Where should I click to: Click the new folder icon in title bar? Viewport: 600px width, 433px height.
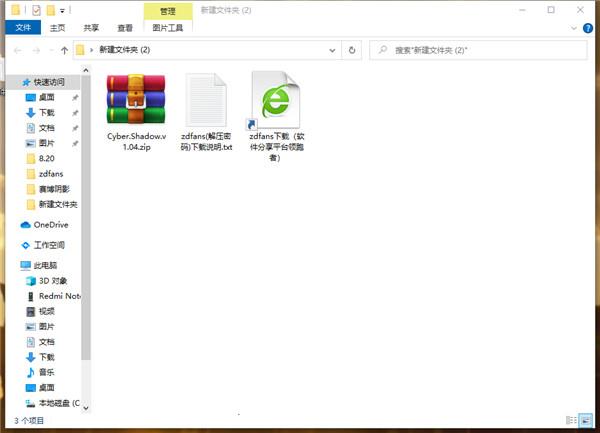click(x=50, y=10)
